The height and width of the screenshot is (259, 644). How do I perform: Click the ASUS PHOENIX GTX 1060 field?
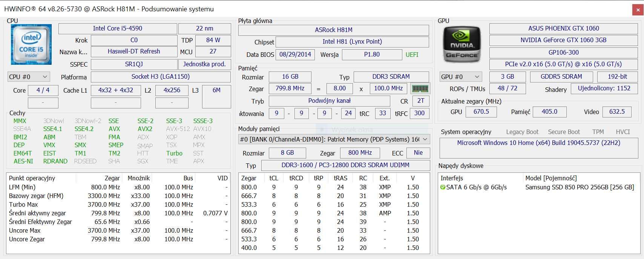point(563,29)
